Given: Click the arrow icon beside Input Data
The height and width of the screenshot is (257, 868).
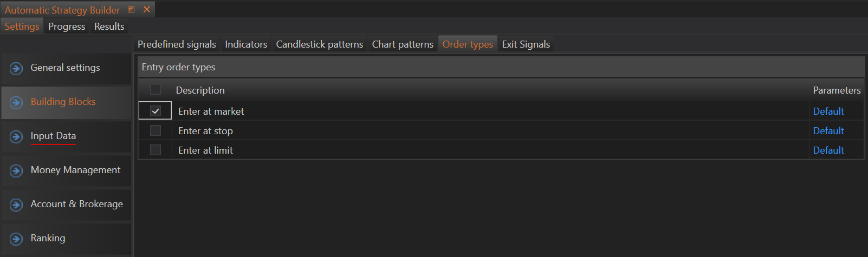Looking at the screenshot, I should 16,137.
